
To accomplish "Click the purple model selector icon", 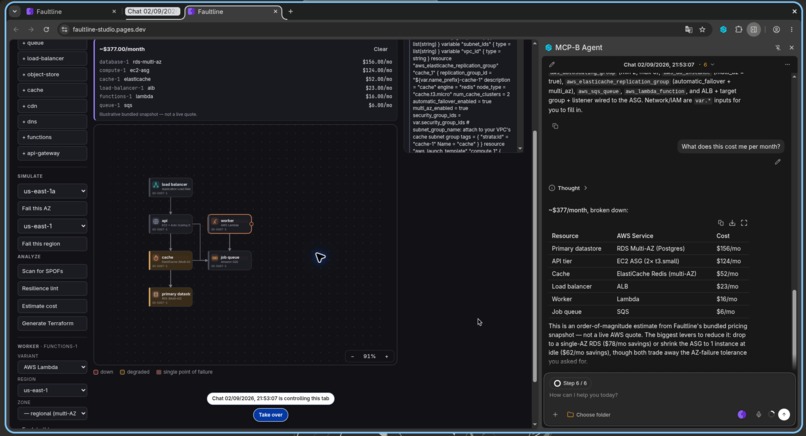I will (742, 414).
